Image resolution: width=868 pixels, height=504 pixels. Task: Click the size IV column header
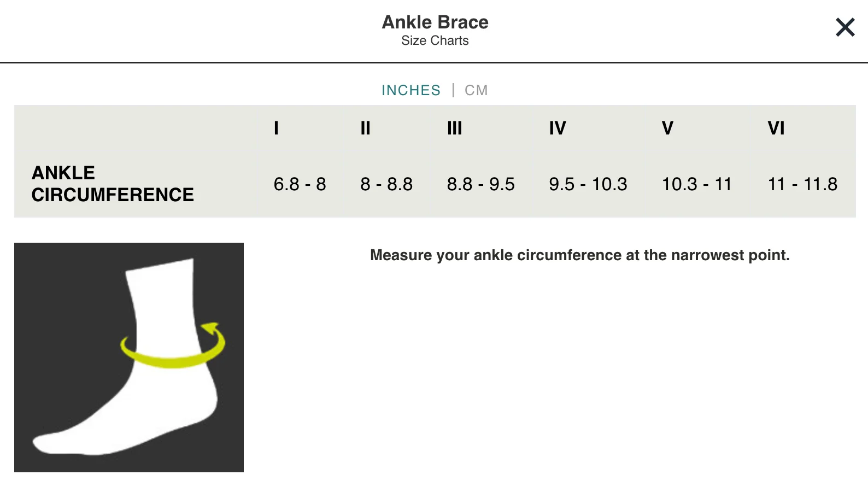(558, 128)
